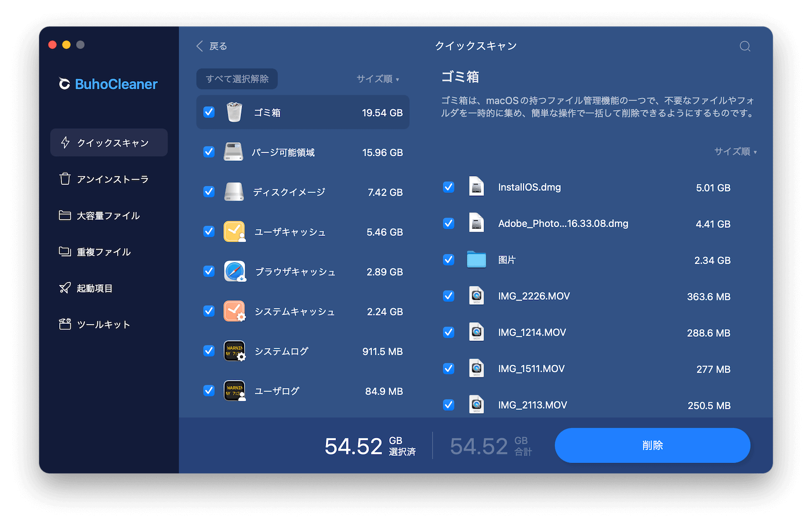Image resolution: width=812 pixels, height=525 pixels.
Task: Open クイックスキャン in the sidebar
Action: (109, 143)
